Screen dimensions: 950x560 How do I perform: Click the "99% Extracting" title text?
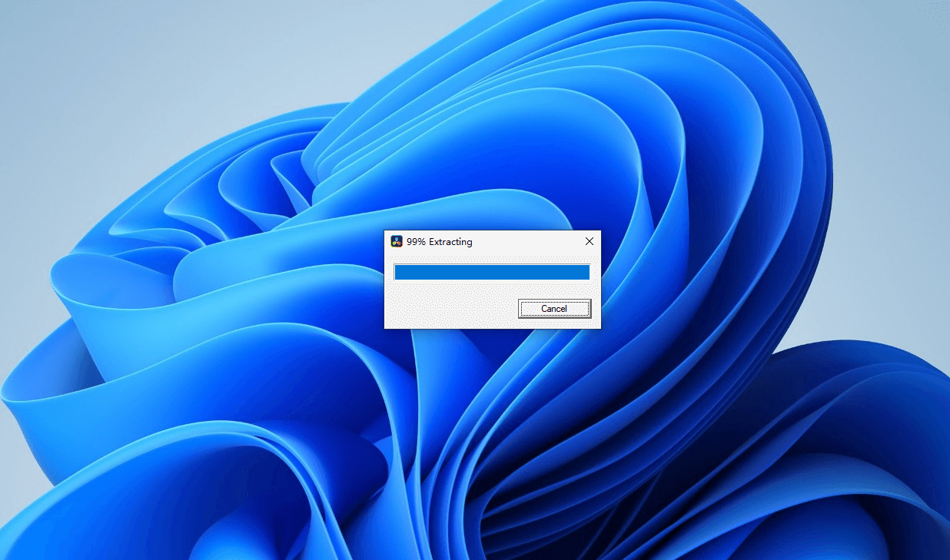pyautogui.click(x=440, y=242)
